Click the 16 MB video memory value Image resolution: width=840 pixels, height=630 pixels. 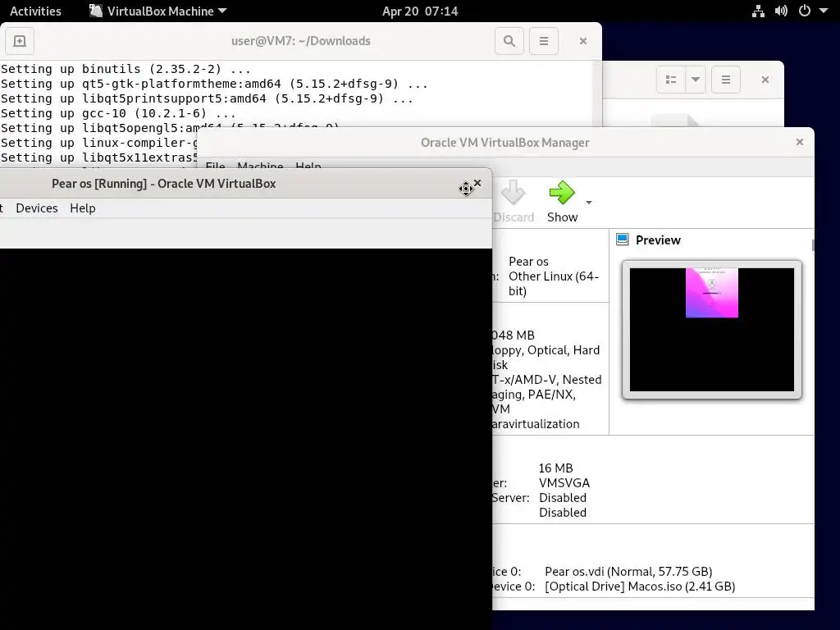555,468
